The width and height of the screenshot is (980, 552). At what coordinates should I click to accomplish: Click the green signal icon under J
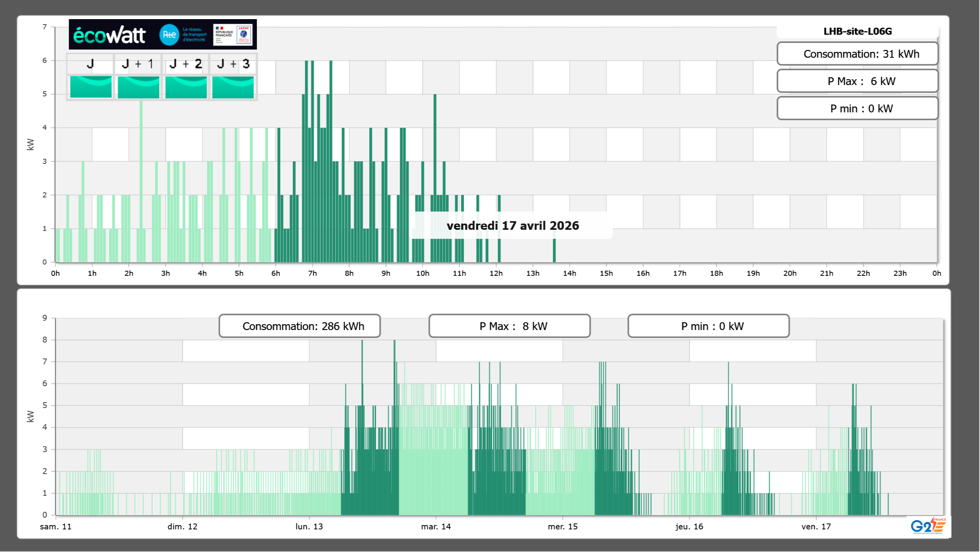pos(91,87)
